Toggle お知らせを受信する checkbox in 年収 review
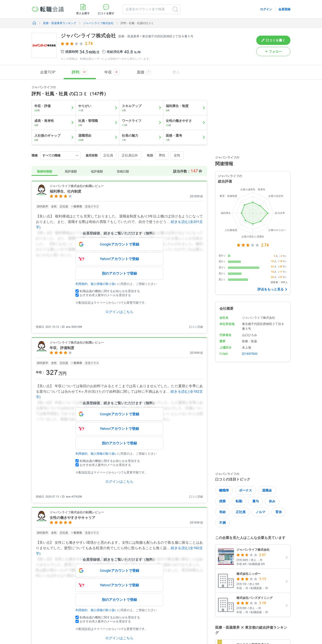 point(77,461)
